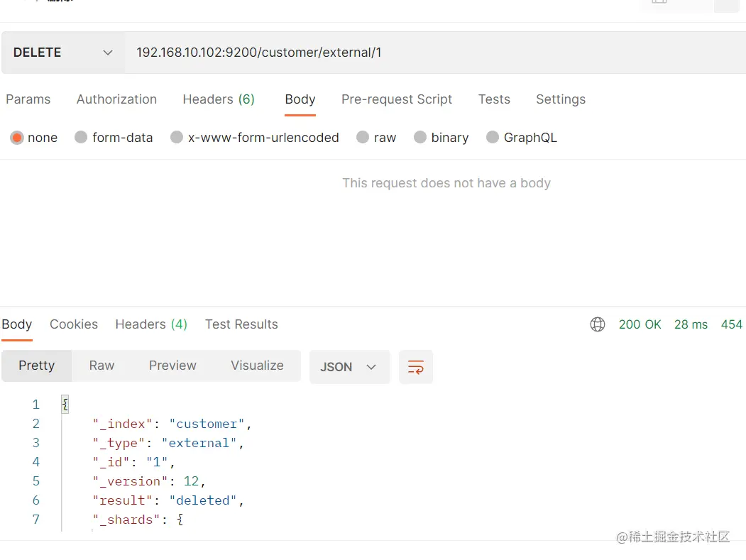
Task: Click the "result": "deleted" line
Action: click(168, 500)
